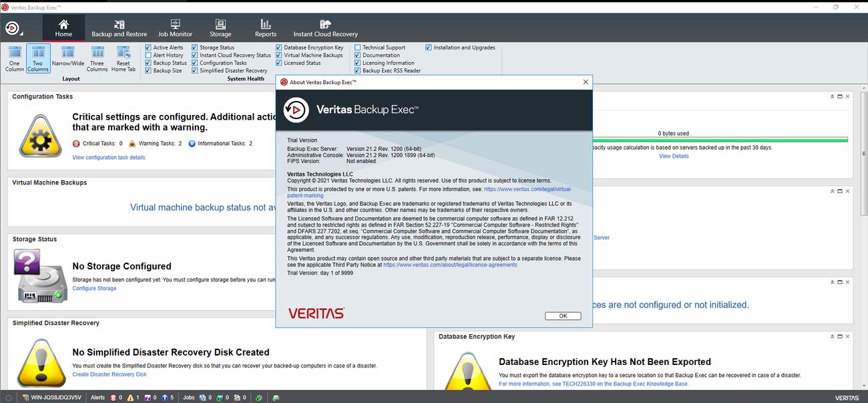868x403 pixels.
Task: Collapse the panel showing 0 bytes used
Action: [832, 97]
